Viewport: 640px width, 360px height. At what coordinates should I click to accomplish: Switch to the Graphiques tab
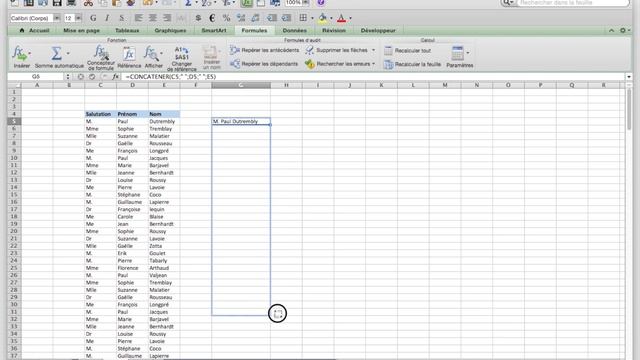click(x=170, y=31)
